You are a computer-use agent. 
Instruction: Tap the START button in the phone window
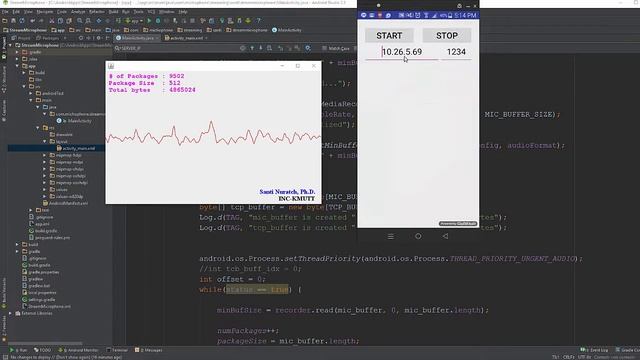click(x=389, y=36)
